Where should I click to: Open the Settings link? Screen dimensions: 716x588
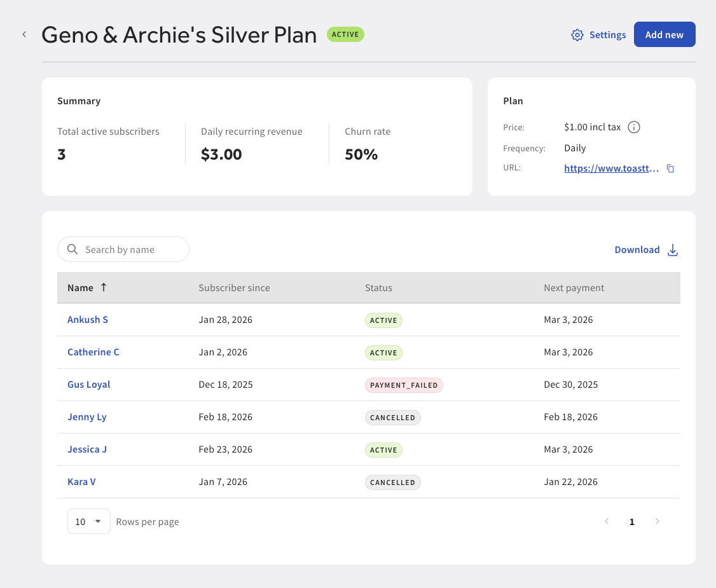coord(607,35)
